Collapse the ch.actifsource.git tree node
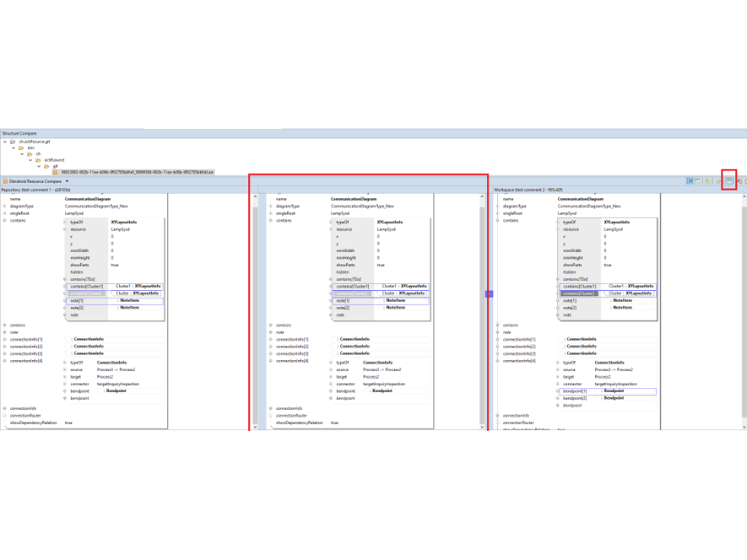Image resolution: width=747 pixels, height=560 pixels. click(x=5, y=142)
